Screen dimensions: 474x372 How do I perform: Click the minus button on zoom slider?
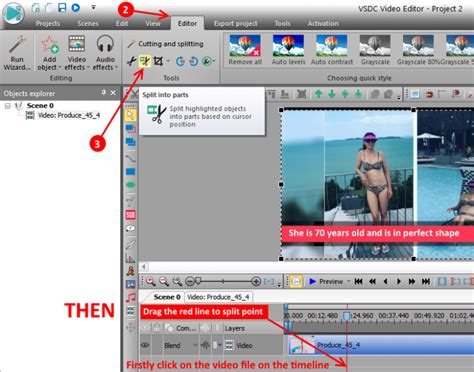[189, 282]
